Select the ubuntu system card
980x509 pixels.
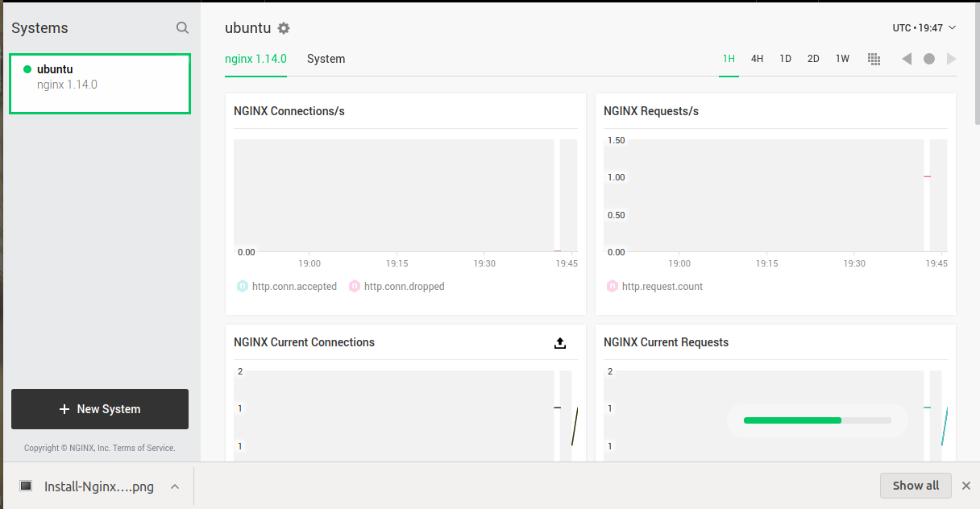(99, 83)
